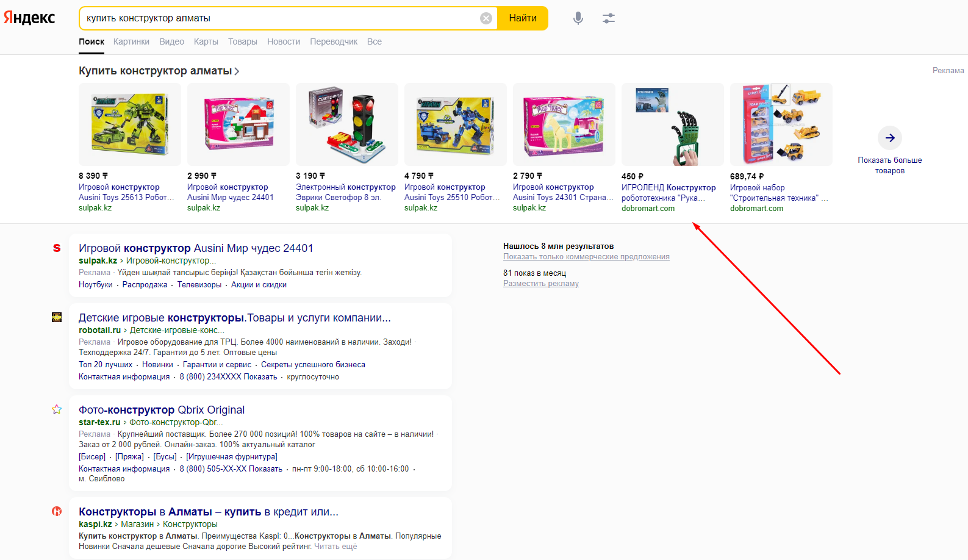Open the green robot Ausini 25613 thumbnail

(130, 124)
